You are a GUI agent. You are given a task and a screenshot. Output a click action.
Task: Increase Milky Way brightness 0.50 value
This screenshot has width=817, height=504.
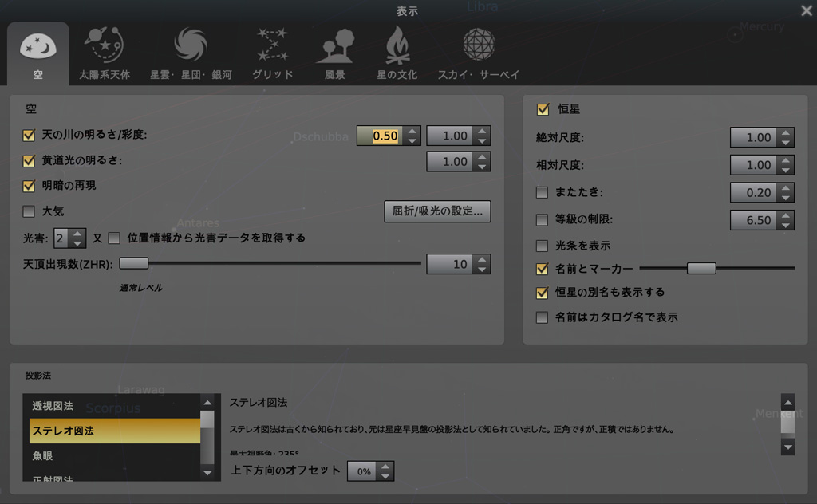pos(412,132)
